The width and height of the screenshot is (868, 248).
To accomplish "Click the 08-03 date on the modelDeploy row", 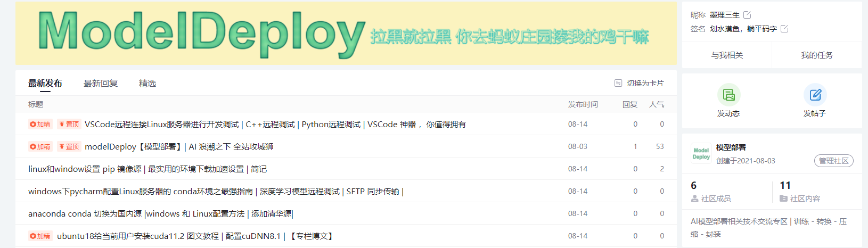I will [x=578, y=147].
